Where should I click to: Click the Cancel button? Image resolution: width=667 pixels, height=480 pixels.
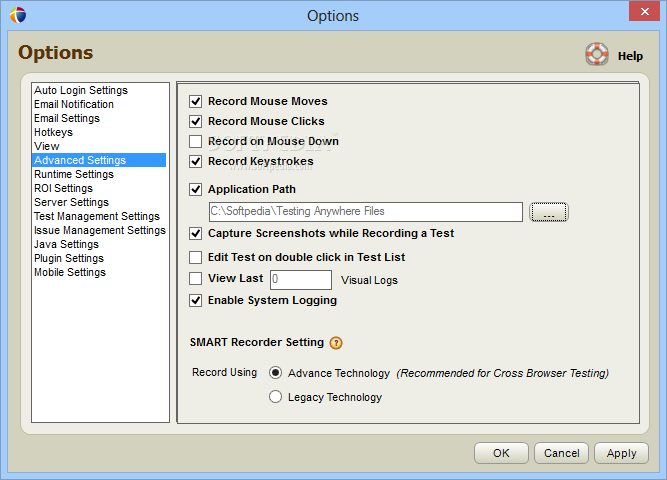[x=562, y=453]
